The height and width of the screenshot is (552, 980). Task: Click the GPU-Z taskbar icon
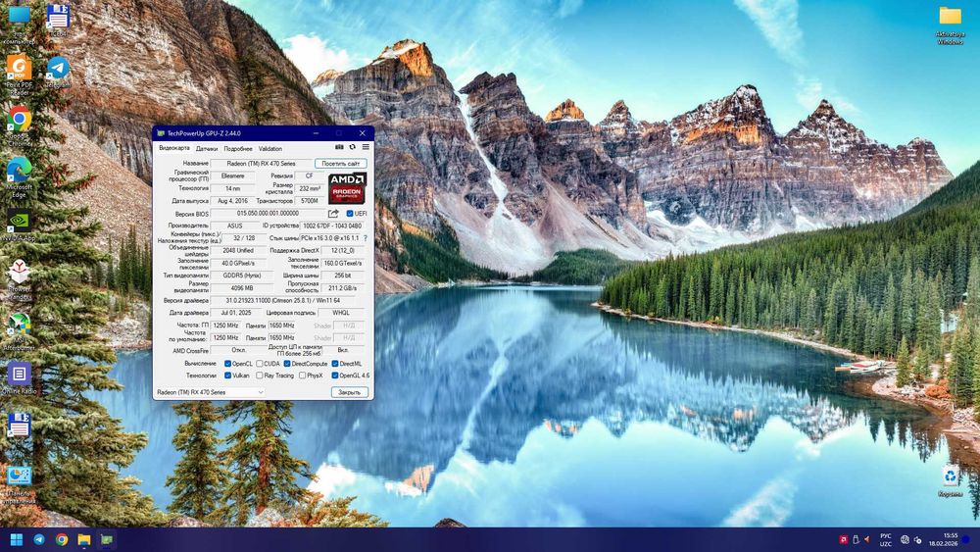[107, 539]
